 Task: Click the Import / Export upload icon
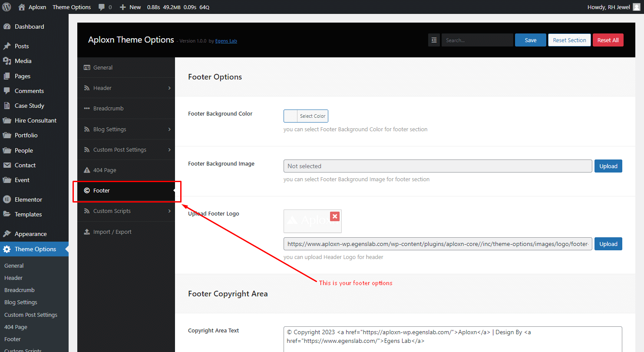point(87,232)
